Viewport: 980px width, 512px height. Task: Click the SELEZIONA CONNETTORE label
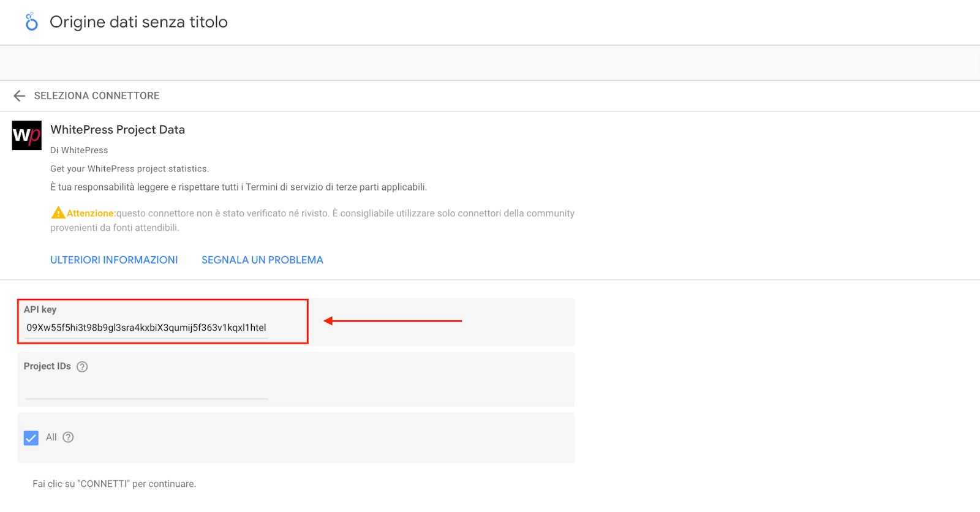tap(97, 96)
